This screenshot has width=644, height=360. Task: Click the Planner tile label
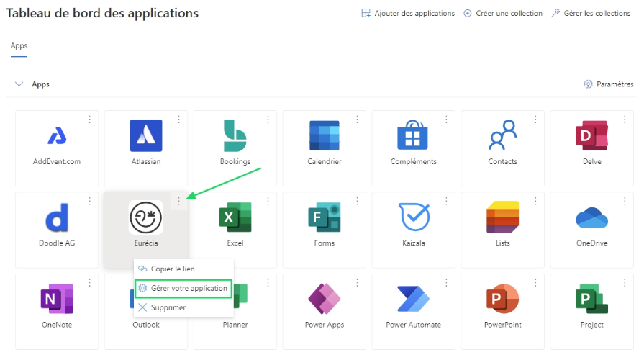235,325
